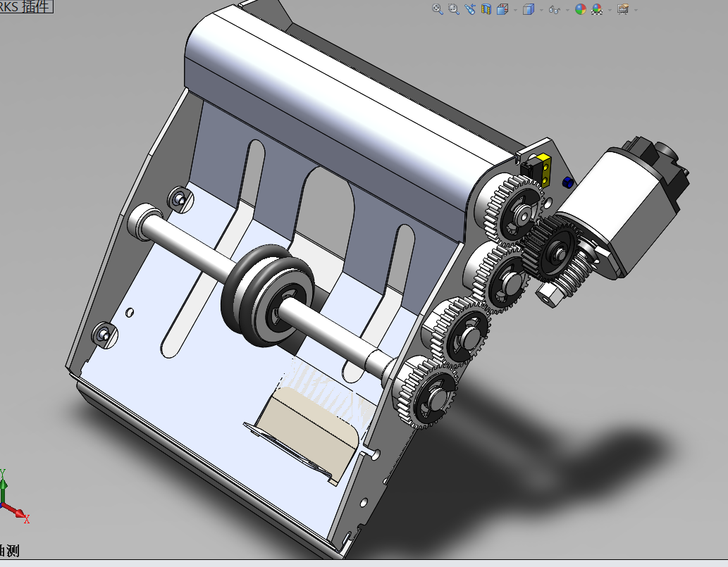
Task: Expand the Hide/Show Items dropdown arrow
Action: click(x=567, y=10)
